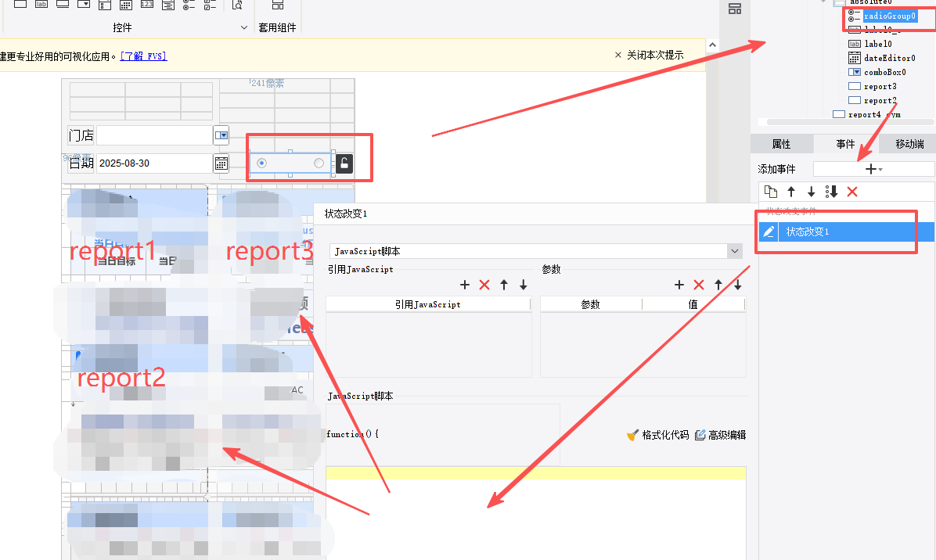
Task: Move 参数 entry up with the arrow
Action: point(718,285)
